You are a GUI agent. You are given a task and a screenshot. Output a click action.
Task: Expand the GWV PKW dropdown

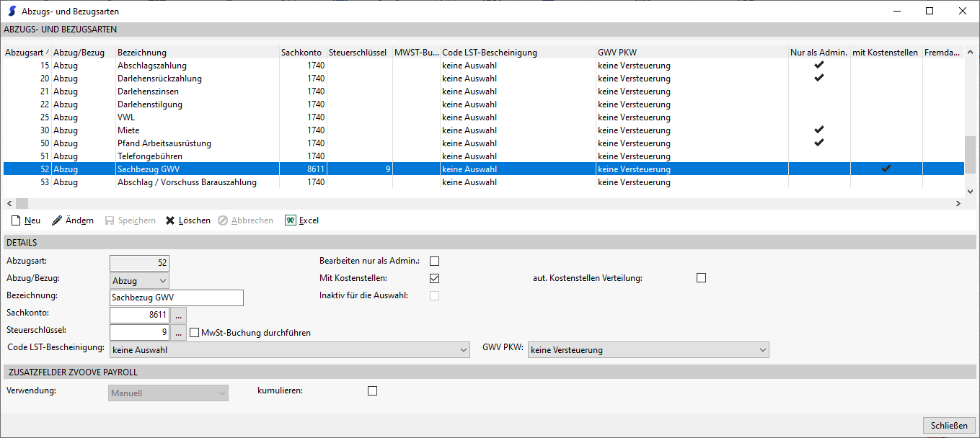click(x=648, y=350)
